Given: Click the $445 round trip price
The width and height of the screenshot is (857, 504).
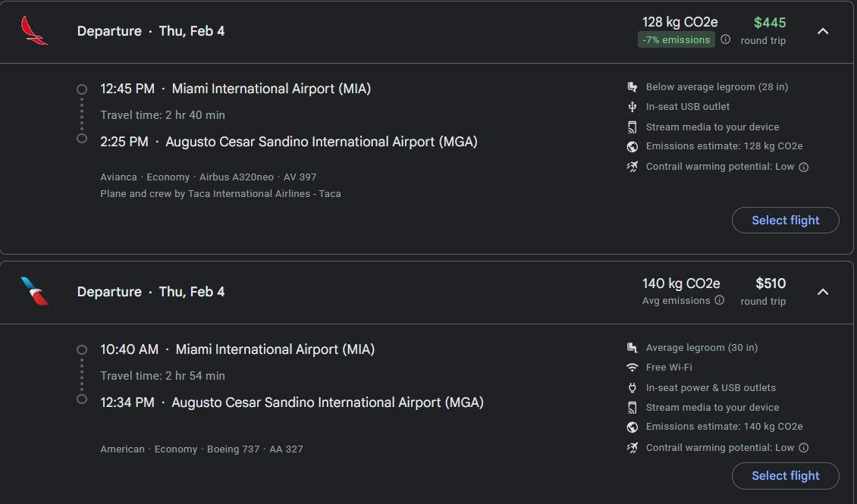Looking at the screenshot, I should point(770,23).
